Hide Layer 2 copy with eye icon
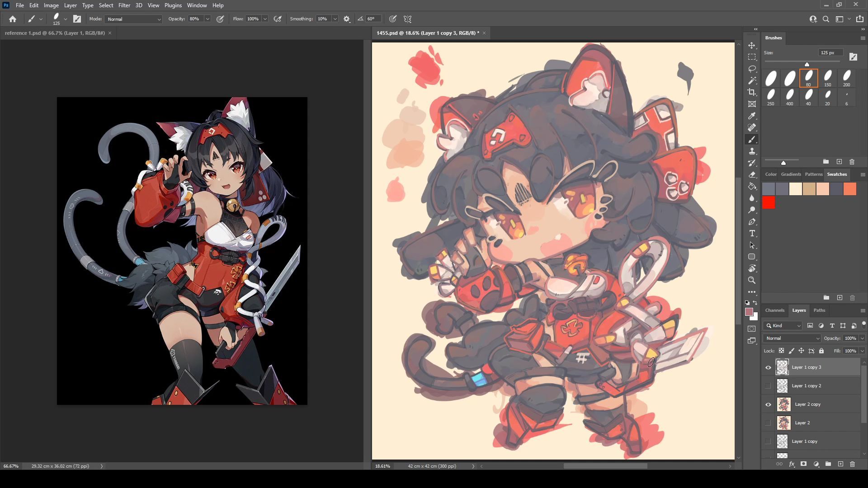 [x=768, y=404]
